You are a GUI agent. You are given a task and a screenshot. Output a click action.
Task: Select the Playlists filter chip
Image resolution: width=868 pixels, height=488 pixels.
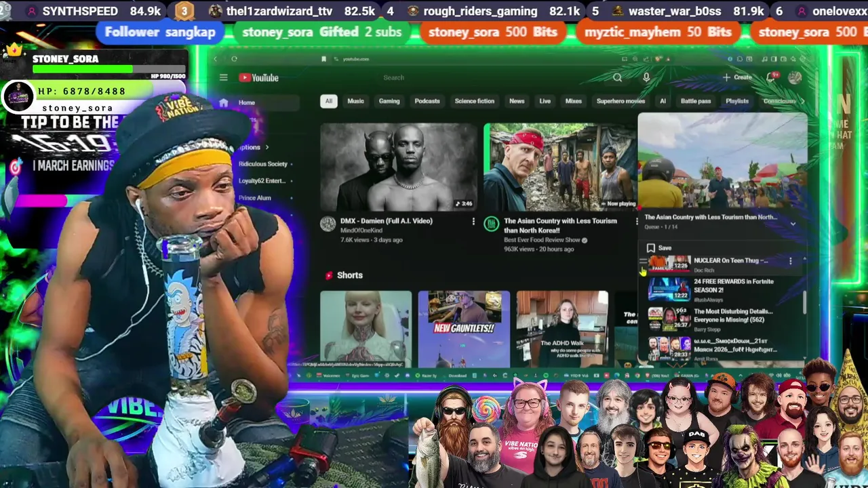click(x=737, y=101)
